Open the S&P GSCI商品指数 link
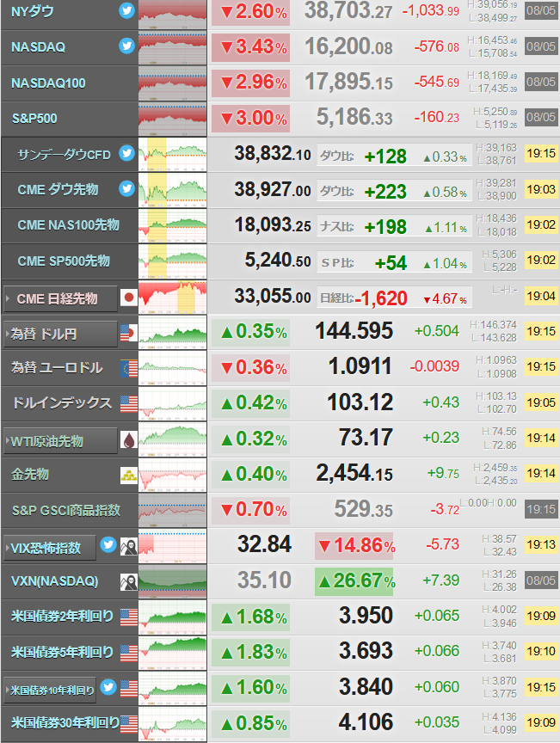The width and height of the screenshot is (560, 743). pyautogui.click(x=66, y=510)
